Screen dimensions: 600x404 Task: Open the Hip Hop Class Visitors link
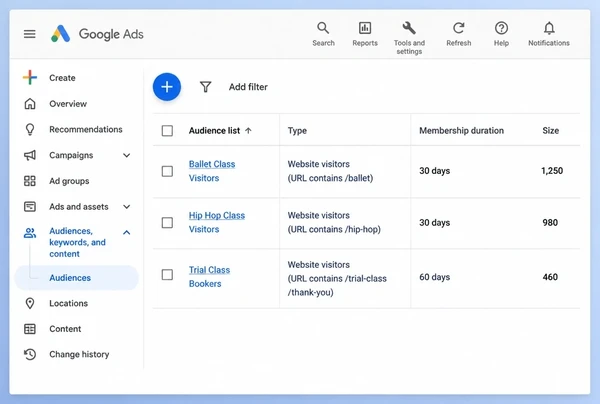[217, 222]
